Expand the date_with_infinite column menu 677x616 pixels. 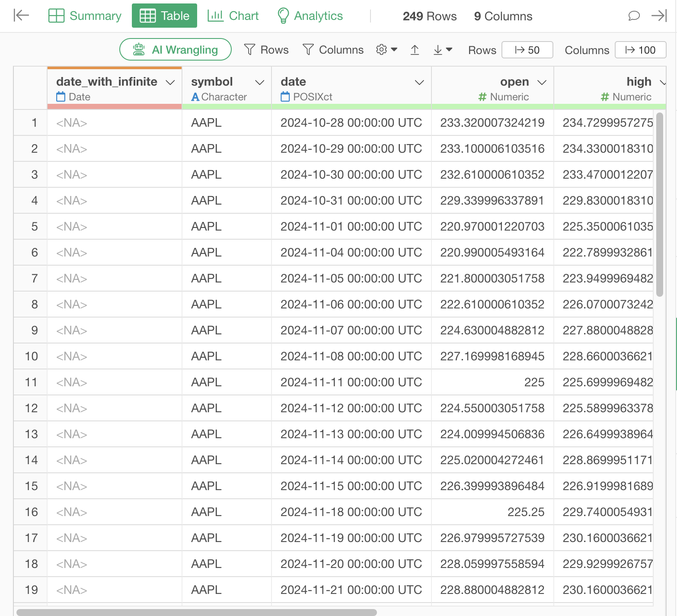[x=170, y=82]
